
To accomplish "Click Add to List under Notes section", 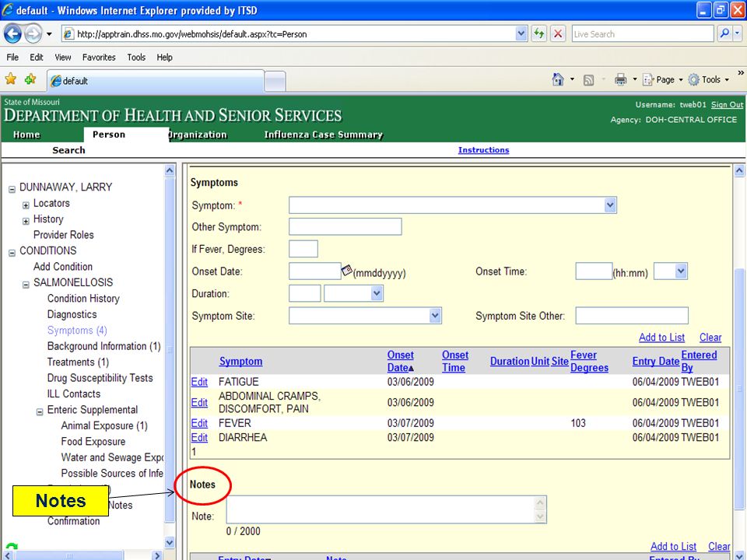I will [673, 546].
